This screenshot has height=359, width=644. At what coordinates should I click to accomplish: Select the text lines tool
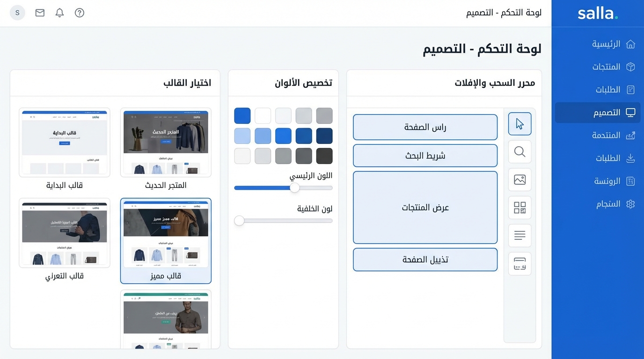520,236
